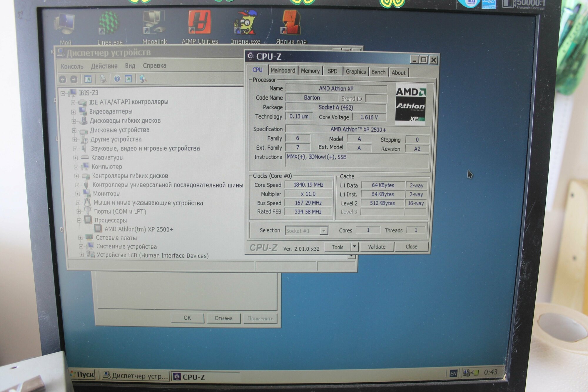Open the Действие menu
This screenshot has height=392, width=588.
point(104,66)
